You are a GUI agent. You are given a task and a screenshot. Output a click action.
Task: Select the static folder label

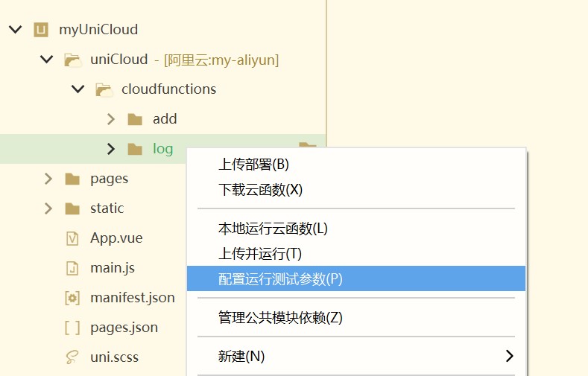[107, 208]
